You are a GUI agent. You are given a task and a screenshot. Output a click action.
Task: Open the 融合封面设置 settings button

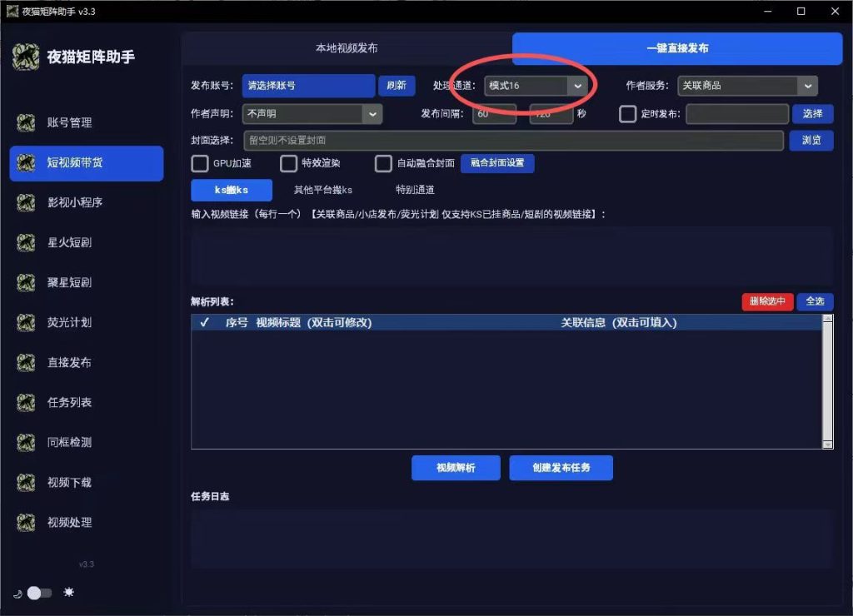pyautogui.click(x=497, y=163)
